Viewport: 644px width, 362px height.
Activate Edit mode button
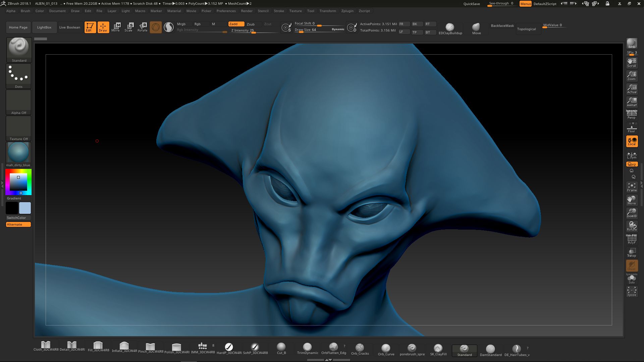click(x=90, y=27)
